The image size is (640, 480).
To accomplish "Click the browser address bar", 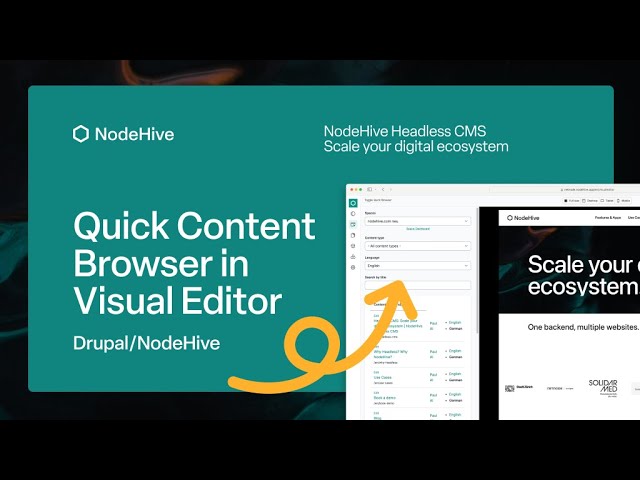I will pyautogui.click(x=565, y=190).
